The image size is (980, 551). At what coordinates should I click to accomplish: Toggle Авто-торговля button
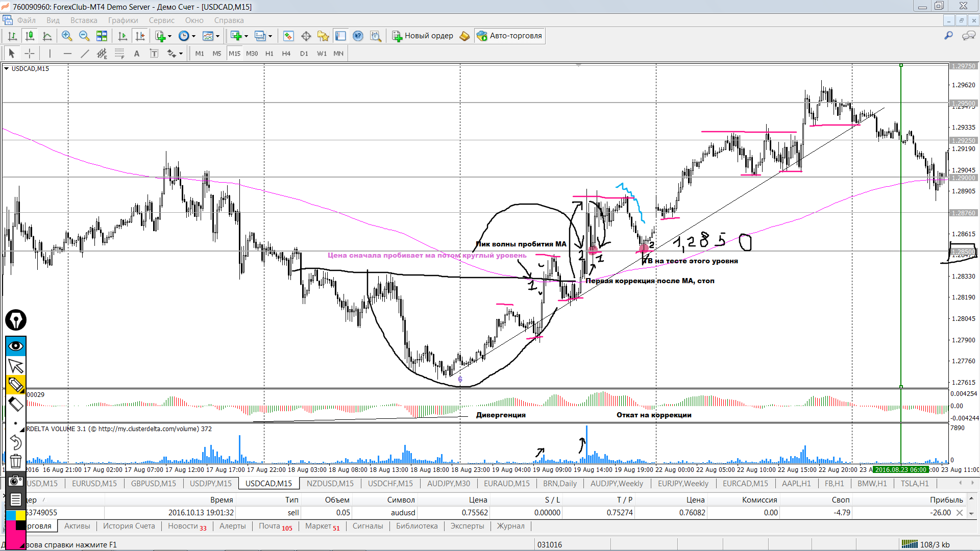click(x=509, y=36)
